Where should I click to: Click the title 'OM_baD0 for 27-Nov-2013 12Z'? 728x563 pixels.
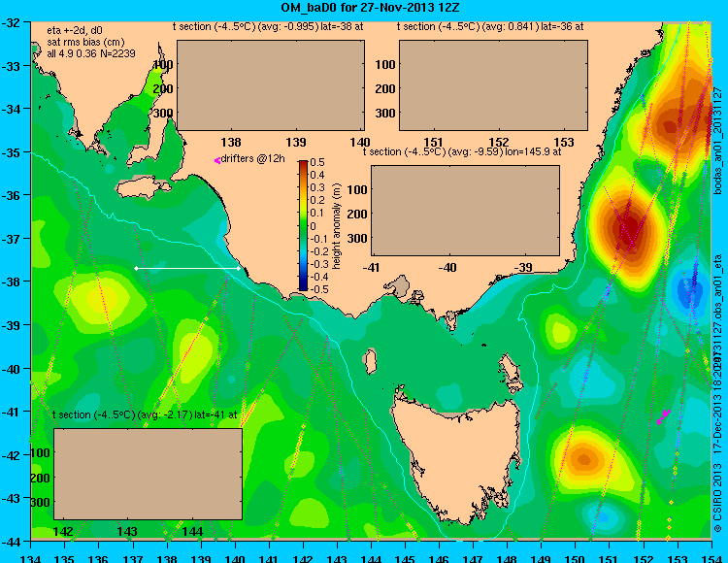tap(370, 7)
